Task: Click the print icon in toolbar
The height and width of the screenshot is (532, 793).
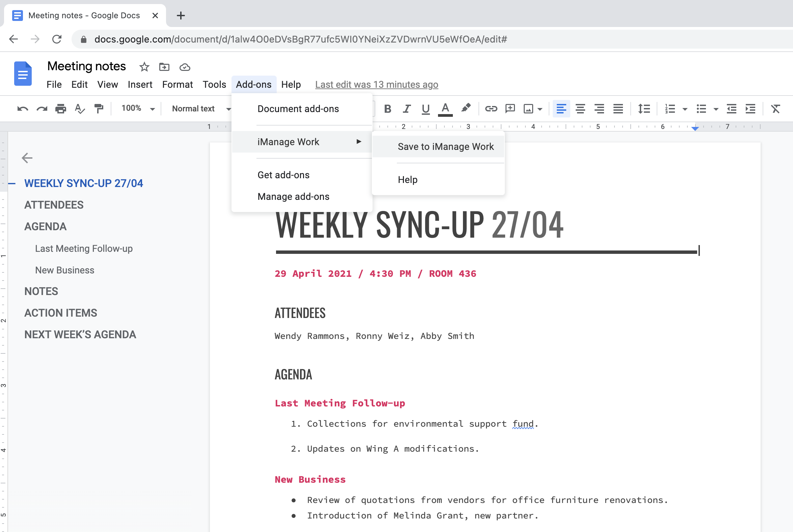Action: (x=61, y=109)
